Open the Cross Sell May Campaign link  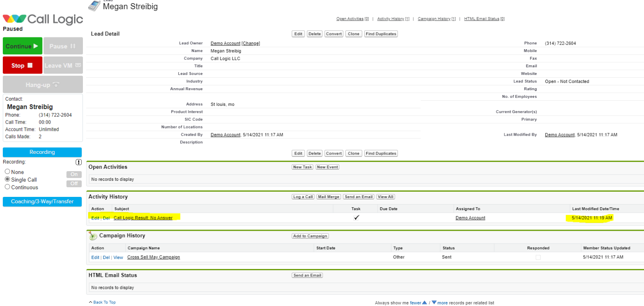tap(154, 257)
